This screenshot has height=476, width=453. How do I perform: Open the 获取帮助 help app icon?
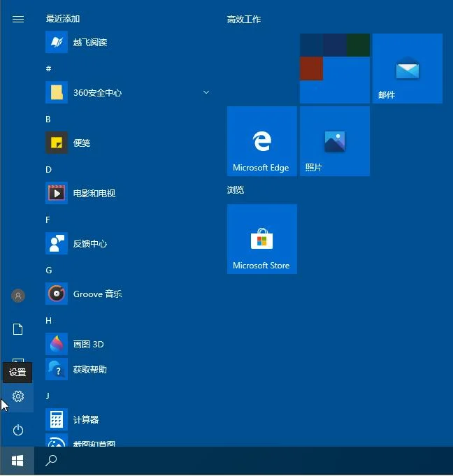(57, 369)
